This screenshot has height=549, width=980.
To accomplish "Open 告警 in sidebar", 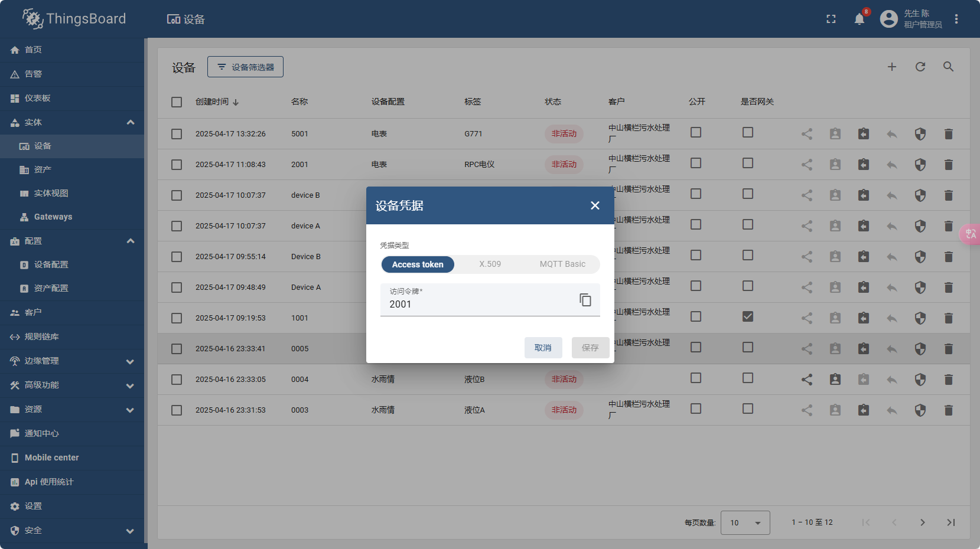I will [72, 74].
